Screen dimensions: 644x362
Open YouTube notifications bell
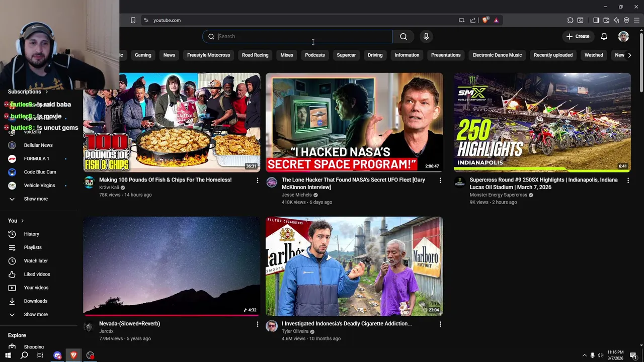pos(604,36)
